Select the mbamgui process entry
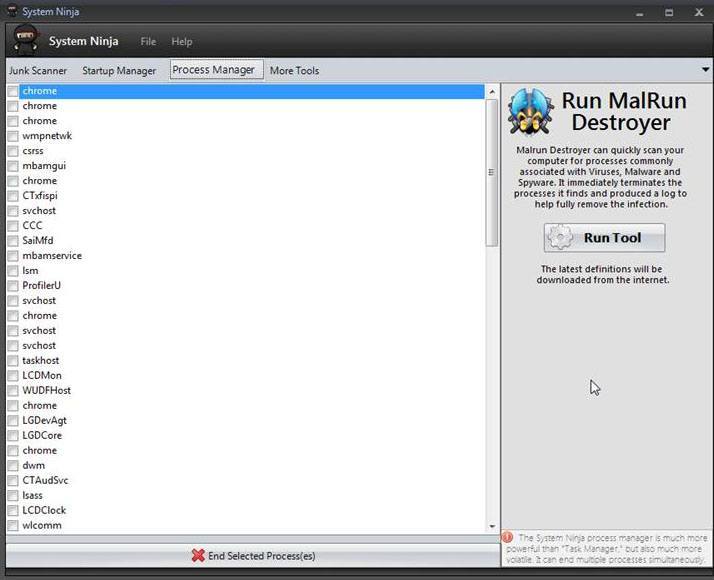This screenshot has height=580, width=714. coord(44,166)
